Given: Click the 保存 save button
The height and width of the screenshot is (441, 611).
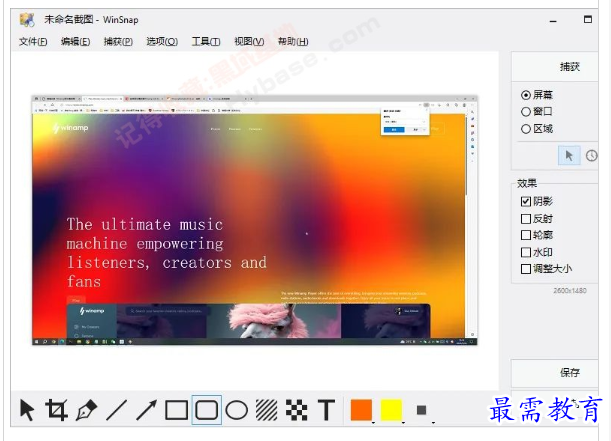Looking at the screenshot, I should pos(554,373).
